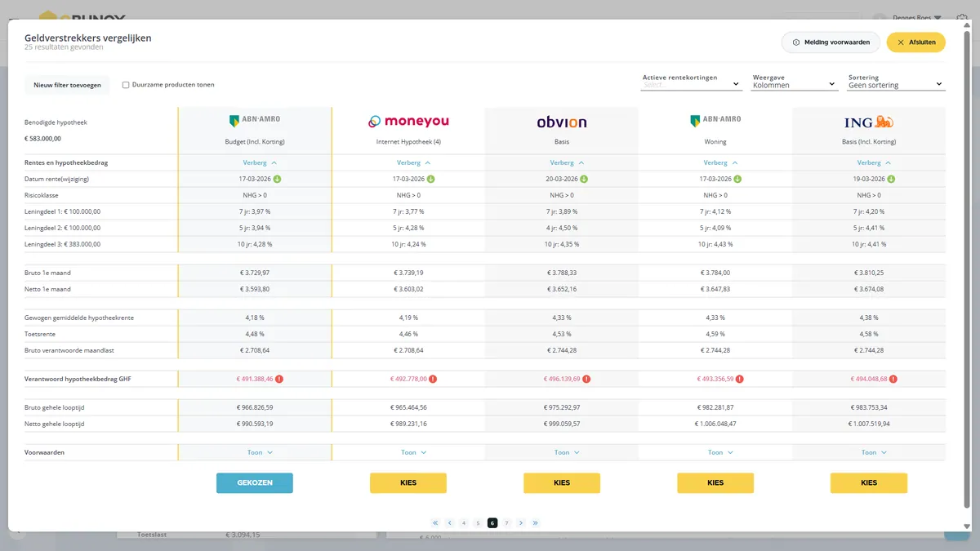Collapse rates with Verberg in the obvion column

point(562,162)
